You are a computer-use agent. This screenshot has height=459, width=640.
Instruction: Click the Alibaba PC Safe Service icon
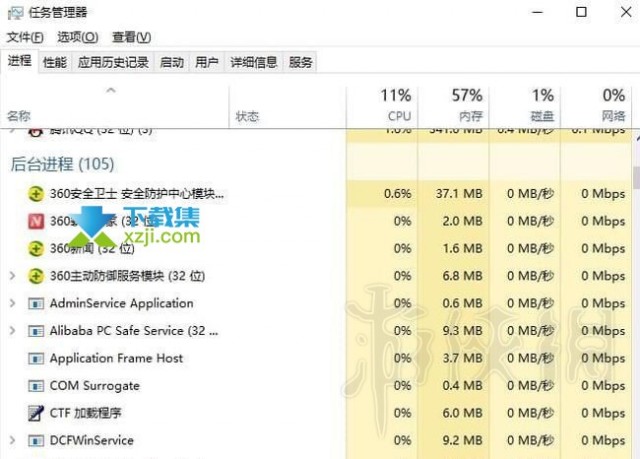[36, 331]
